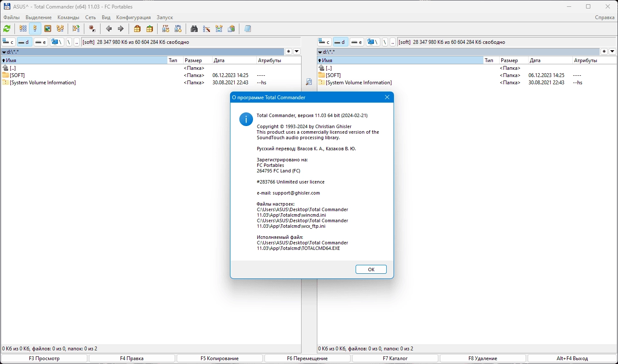Click F3 Просмотр button

(44, 358)
